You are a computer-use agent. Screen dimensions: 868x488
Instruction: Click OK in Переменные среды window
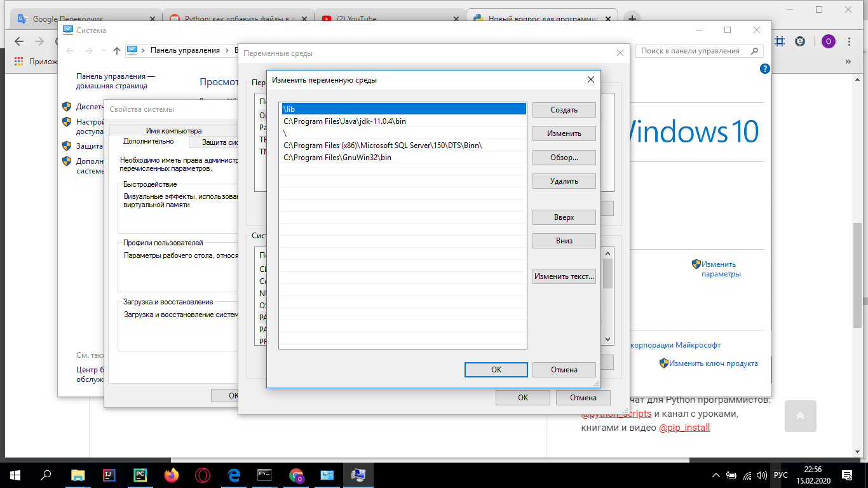(x=523, y=398)
